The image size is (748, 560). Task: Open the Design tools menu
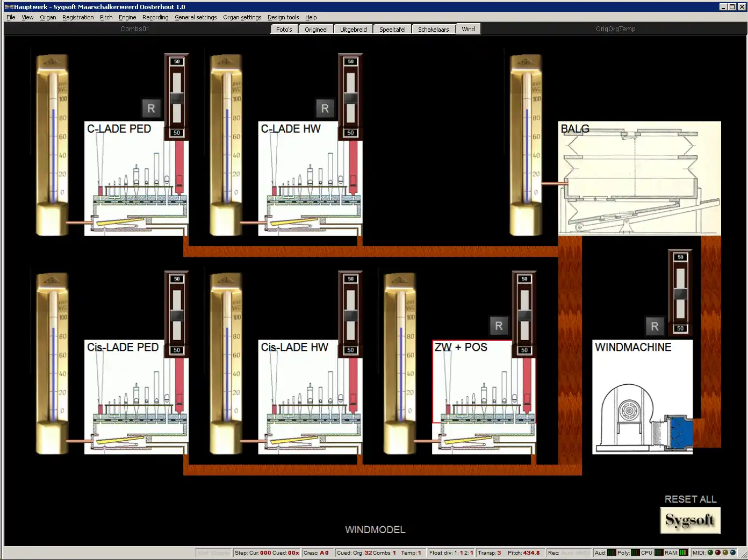click(x=283, y=17)
